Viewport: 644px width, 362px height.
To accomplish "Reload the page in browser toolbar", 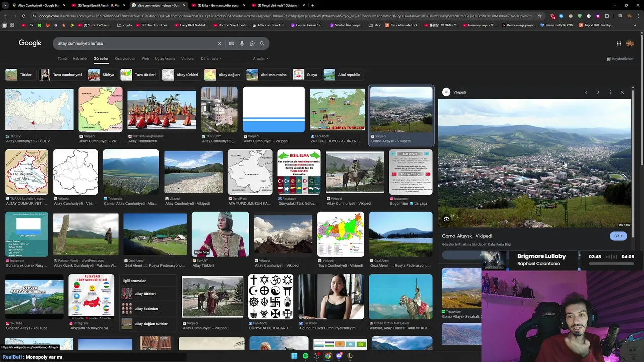I will coord(23,16).
